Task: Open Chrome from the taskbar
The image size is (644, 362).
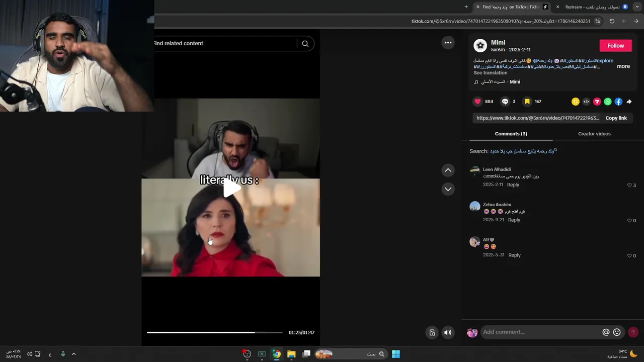Action: [276, 354]
